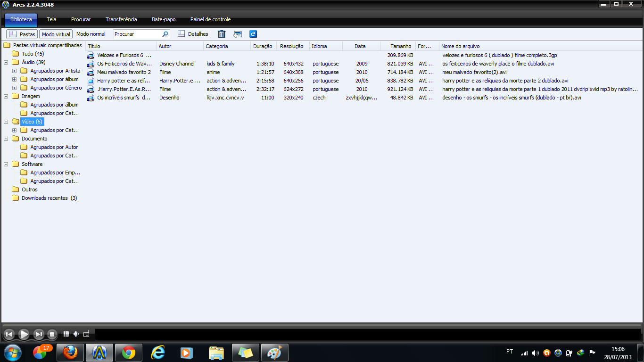Click the add/share files icon beside trash
Image resolution: width=644 pixels, height=362 pixels.
pos(238,34)
